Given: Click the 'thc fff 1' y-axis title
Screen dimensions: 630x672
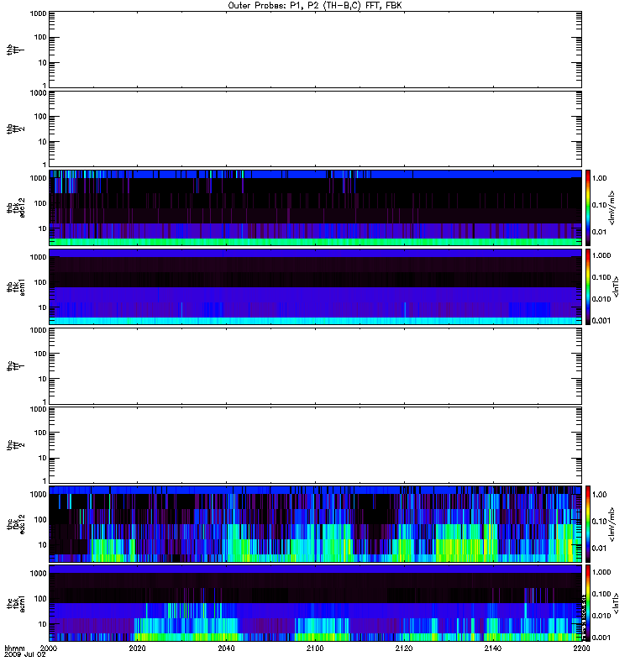Looking at the screenshot, I should click(16, 366).
